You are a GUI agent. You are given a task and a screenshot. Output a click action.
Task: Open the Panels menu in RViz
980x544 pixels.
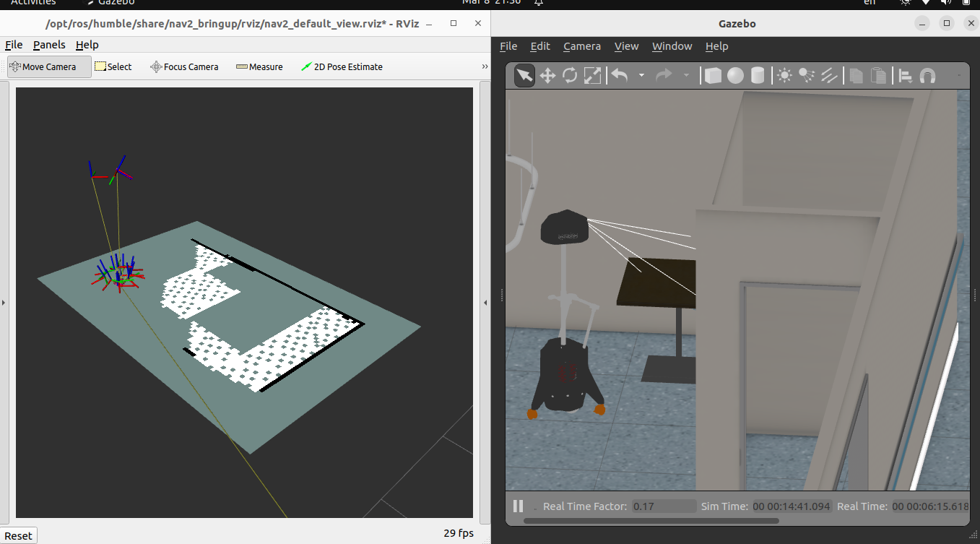[49, 45]
